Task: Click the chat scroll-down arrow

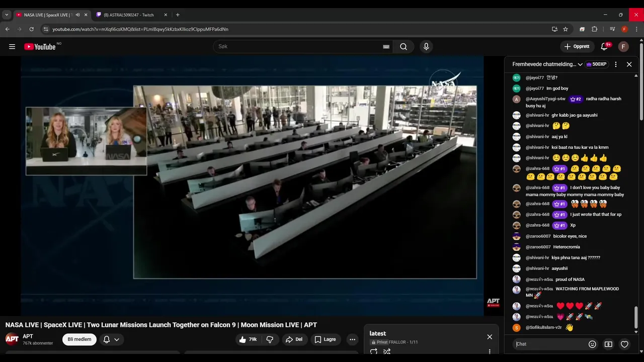Action: pyautogui.click(x=636, y=332)
